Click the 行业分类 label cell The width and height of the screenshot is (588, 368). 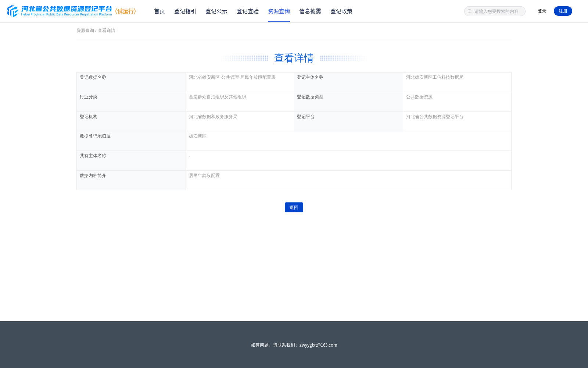(x=131, y=102)
